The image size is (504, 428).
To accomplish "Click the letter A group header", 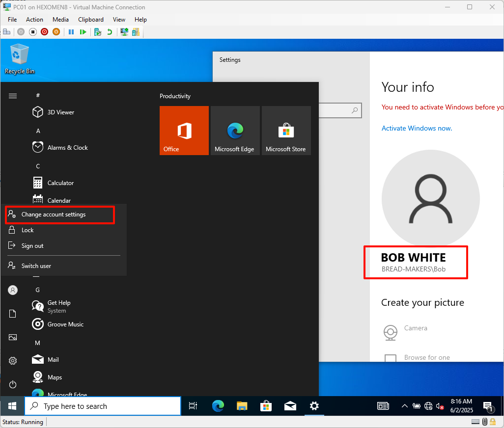I will coord(38,131).
